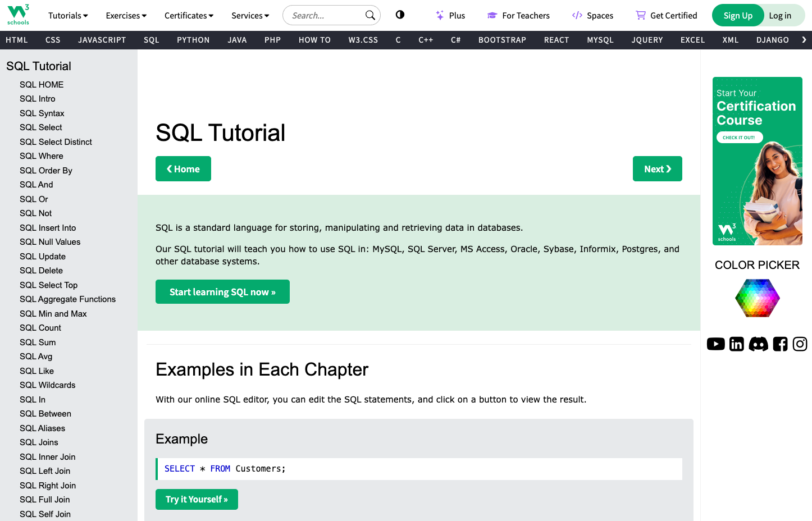Click the SELECT * FROM Customers code
The width and height of the screenshot is (812, 521).
click(x=225, y=469)
